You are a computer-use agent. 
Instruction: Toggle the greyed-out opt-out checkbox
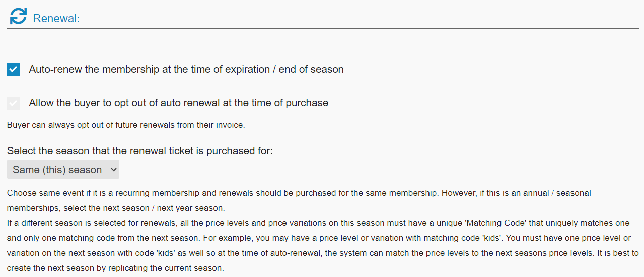(x=14, y=103)
